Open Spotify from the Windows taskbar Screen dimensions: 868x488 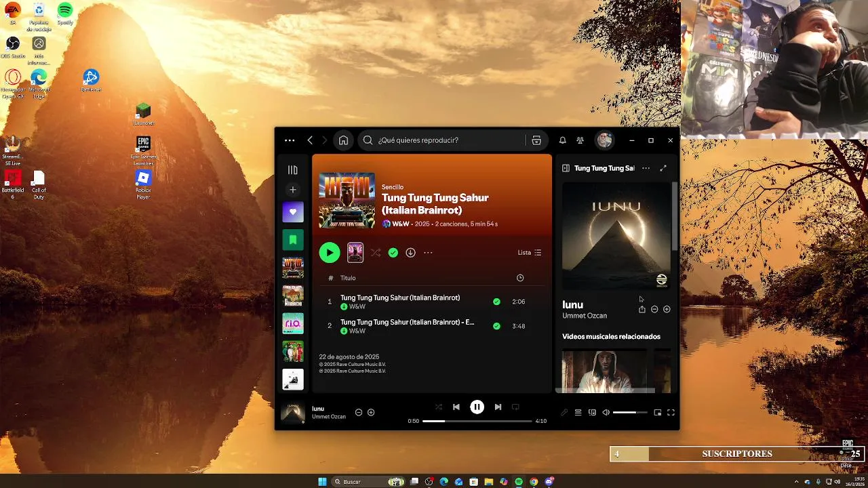[x=519, y=481]
